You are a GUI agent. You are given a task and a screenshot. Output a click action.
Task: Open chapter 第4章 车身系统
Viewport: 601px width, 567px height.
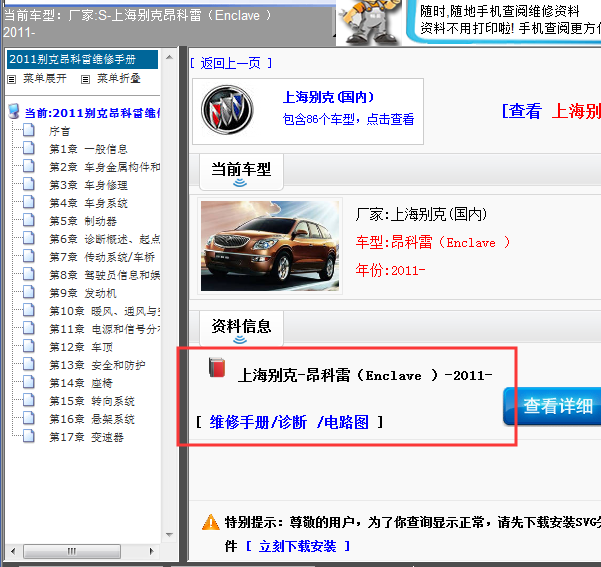tap(88, 203)
